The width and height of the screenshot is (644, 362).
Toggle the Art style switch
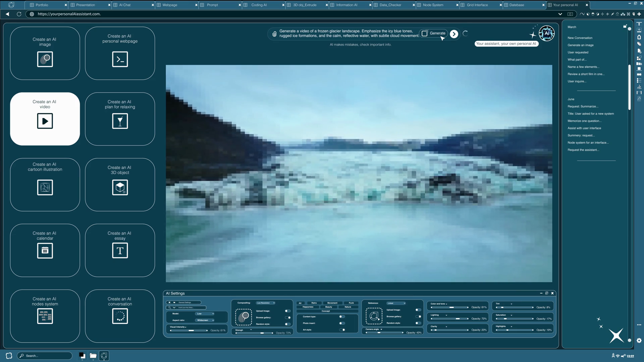pyautogui.click(x=342, y=330)
